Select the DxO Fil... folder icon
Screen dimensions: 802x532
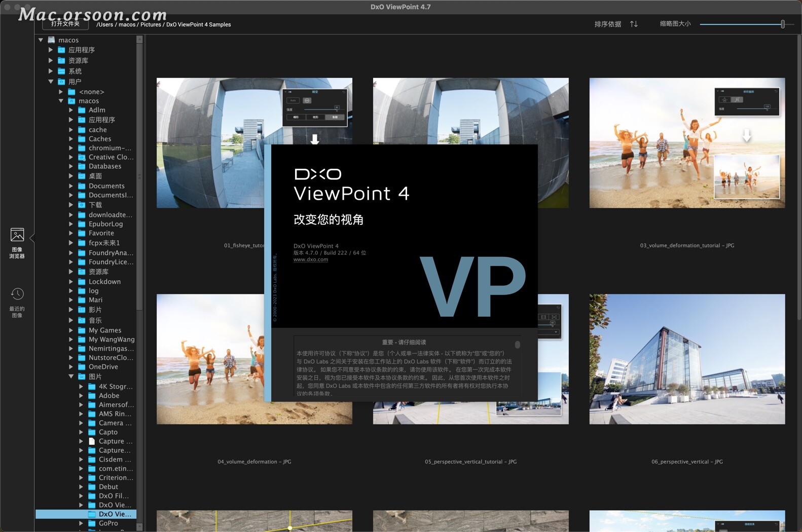coord(92,496)
